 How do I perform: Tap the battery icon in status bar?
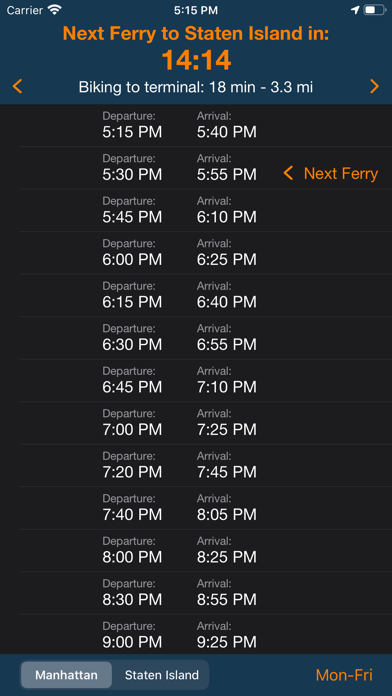(x=374, y=10)
